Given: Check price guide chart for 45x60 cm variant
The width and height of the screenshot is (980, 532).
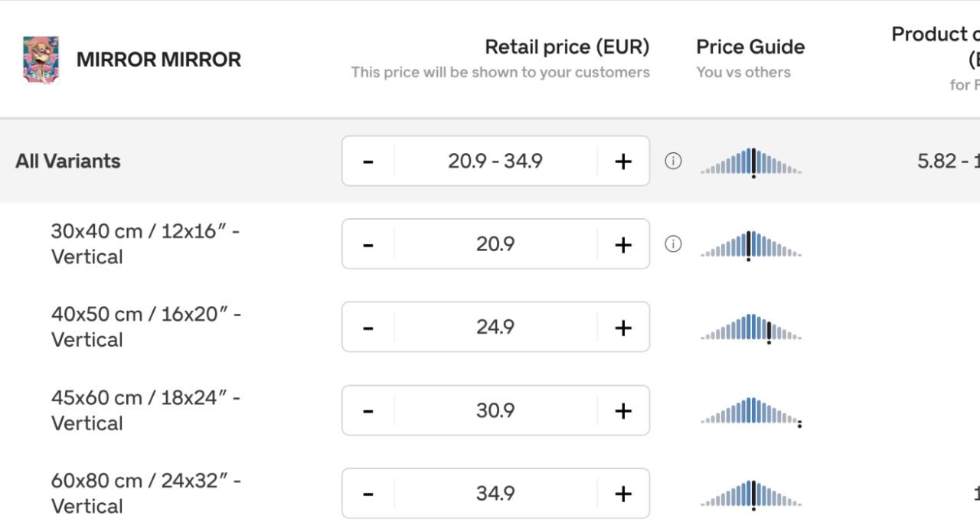Looking at the screenshot, I should [x=750, y=410].
